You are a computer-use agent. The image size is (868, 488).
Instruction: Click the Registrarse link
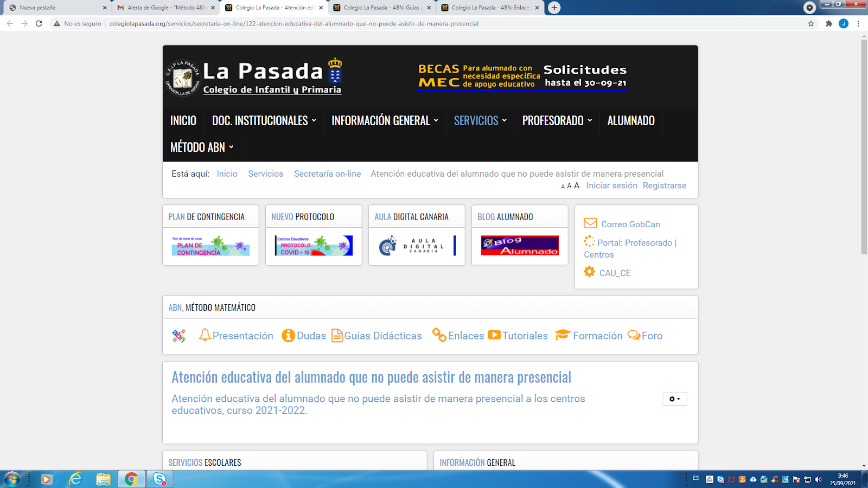tap(665, 185)
